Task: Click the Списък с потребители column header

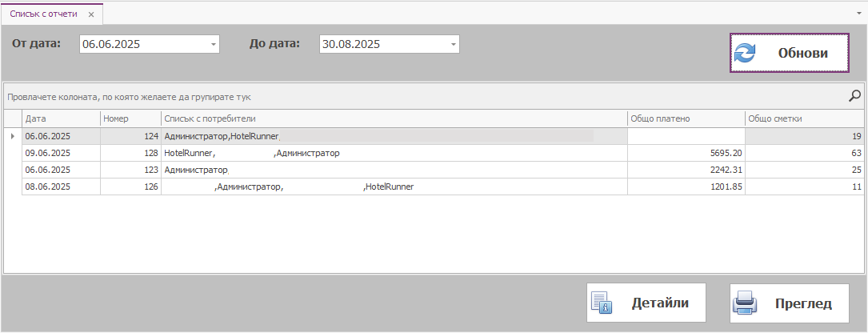Action: pos(394,118)
